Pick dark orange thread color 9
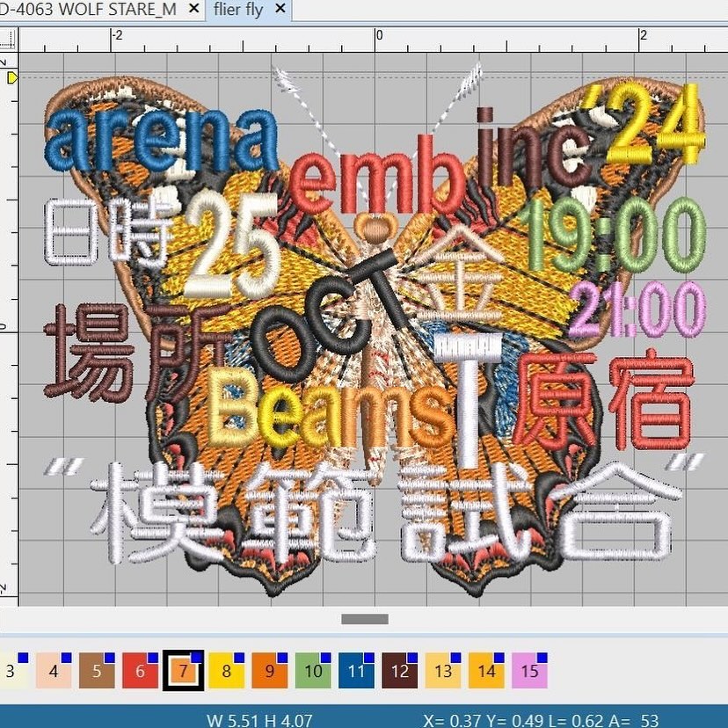 [270, 672]
